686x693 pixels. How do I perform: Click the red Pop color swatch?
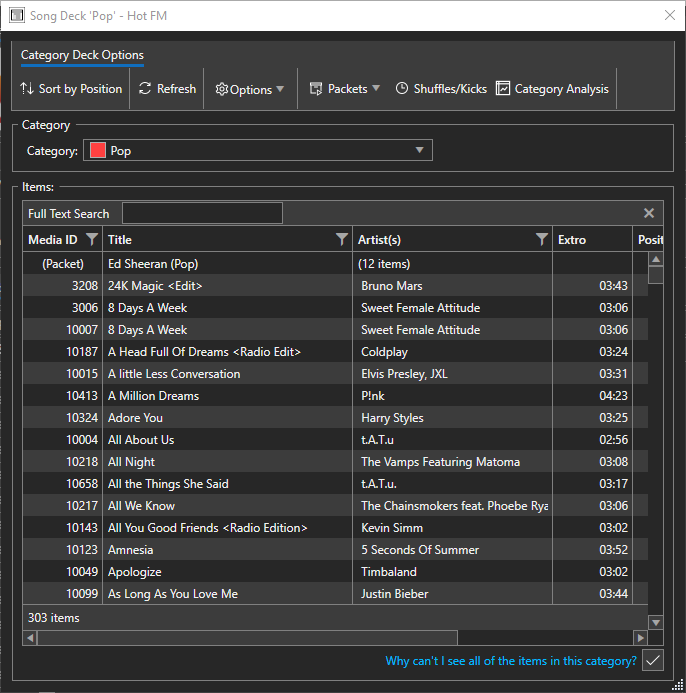click(98, 151)
